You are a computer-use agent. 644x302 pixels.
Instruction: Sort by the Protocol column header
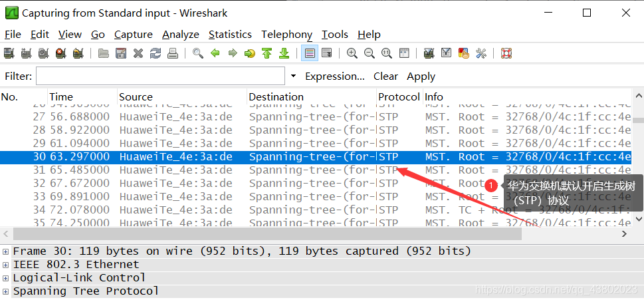coord(399,97)
